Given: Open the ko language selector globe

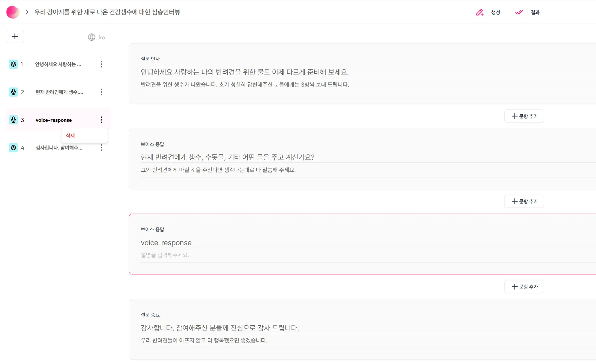Looking at the screenshot, I should (x=92, y=37).
